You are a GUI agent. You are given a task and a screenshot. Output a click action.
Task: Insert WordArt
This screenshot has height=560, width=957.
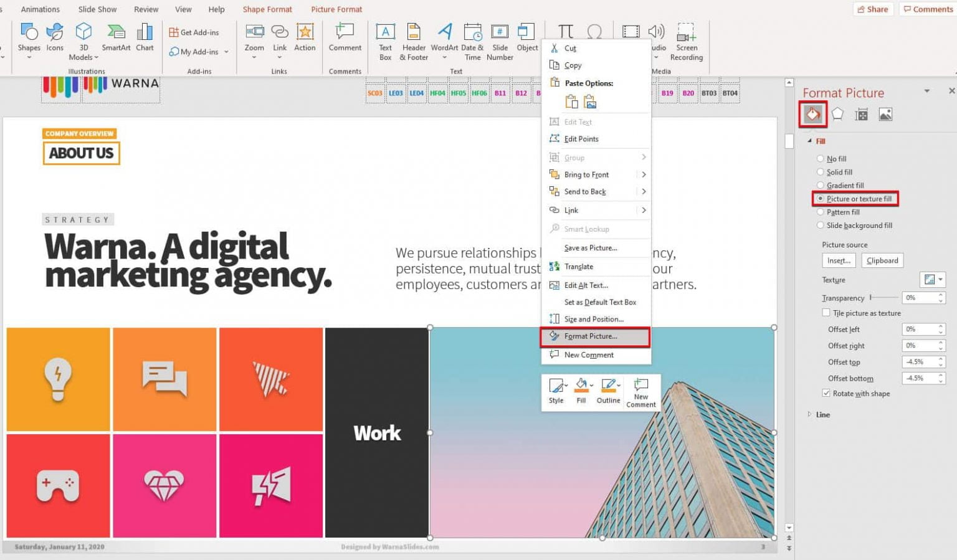pos(444,37)
